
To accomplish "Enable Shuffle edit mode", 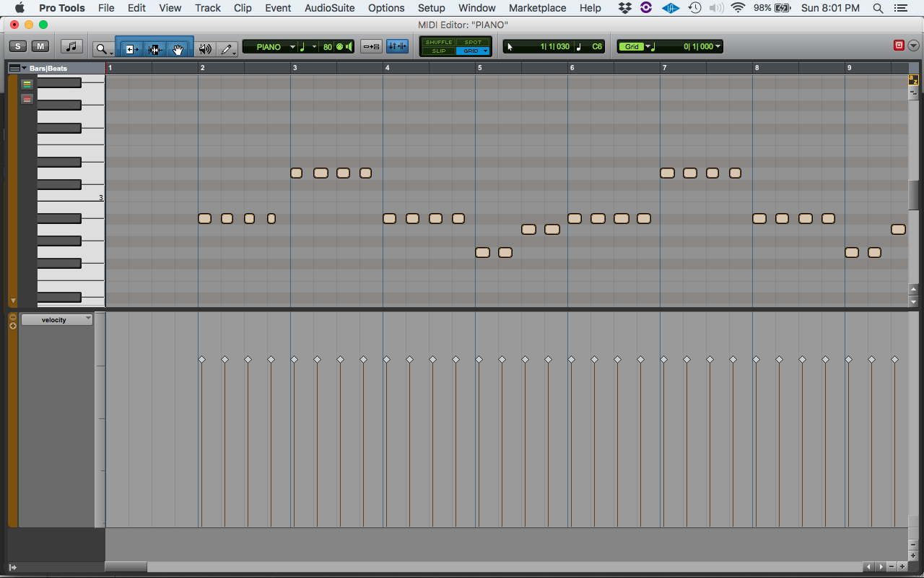I will 438,43.
